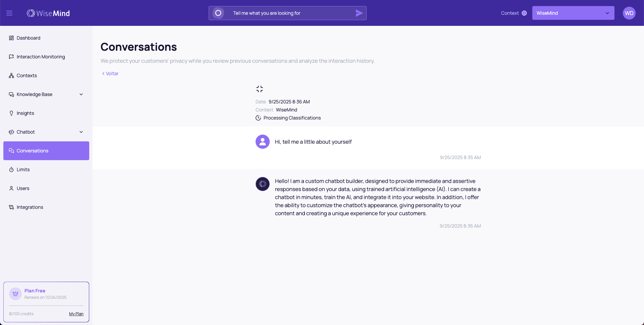This screenshot has width=644, height=325.
Task: Open the Dashboard page
Action: point(29,38)
